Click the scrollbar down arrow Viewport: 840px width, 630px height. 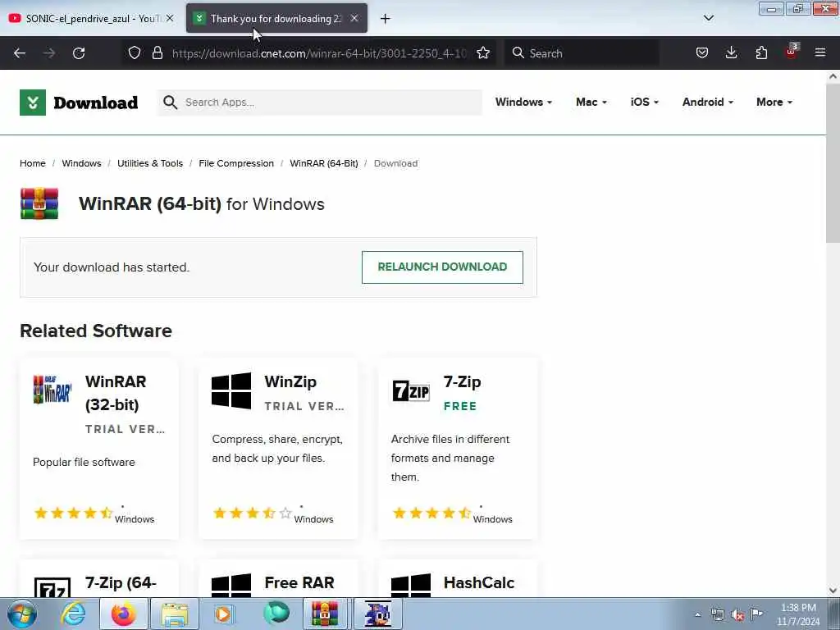[833, 591]
